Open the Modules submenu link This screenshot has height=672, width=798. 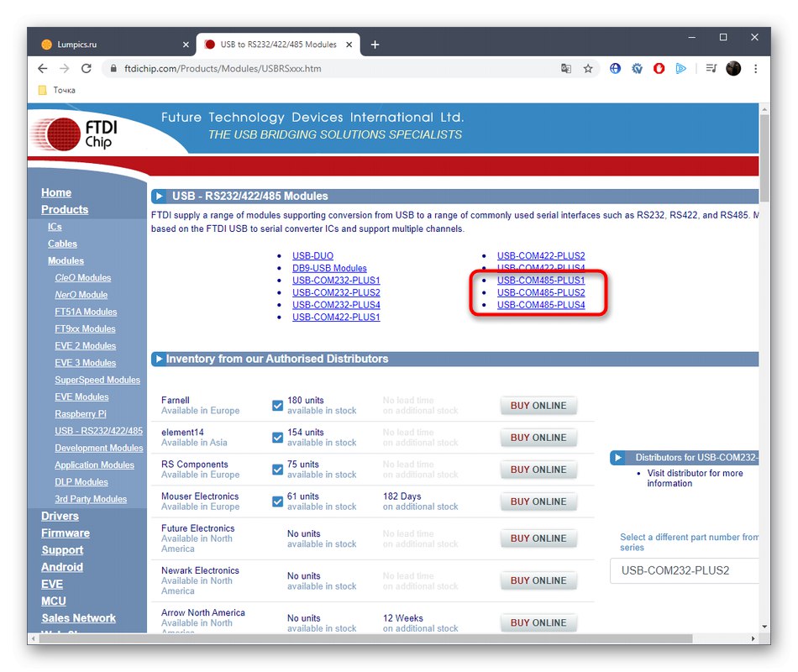click(66, 260)
